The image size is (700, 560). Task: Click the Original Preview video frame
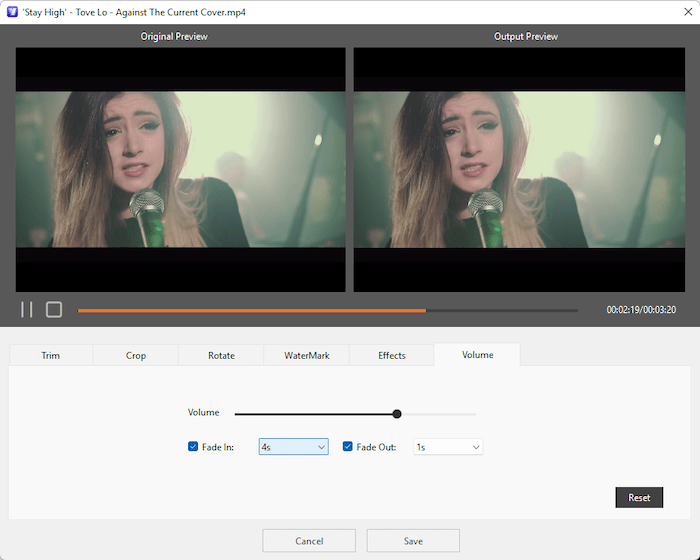(x=180, y=170)
